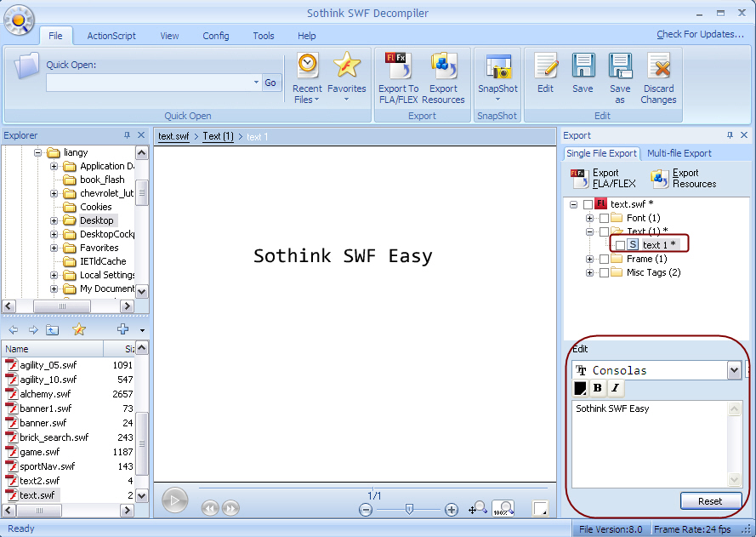Navigate forward in file browser
The width and height of the screenshot is (756, 537).
pyautogui.click(x=33, y=330)
